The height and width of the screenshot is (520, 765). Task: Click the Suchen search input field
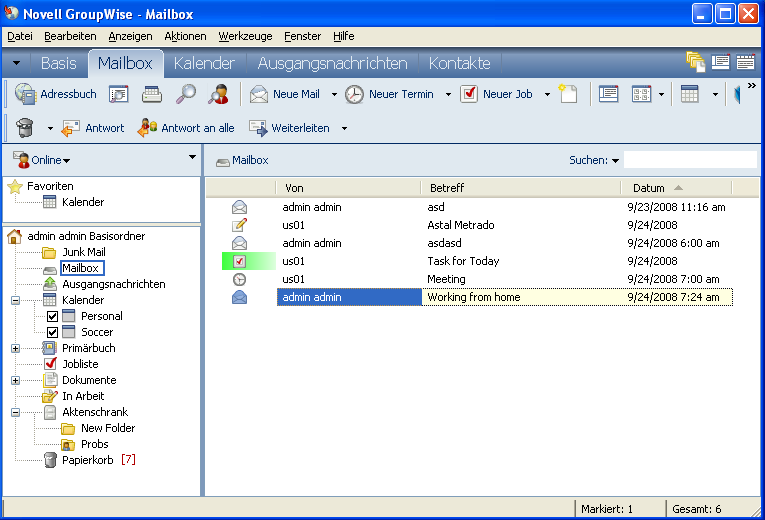(688, 160)
